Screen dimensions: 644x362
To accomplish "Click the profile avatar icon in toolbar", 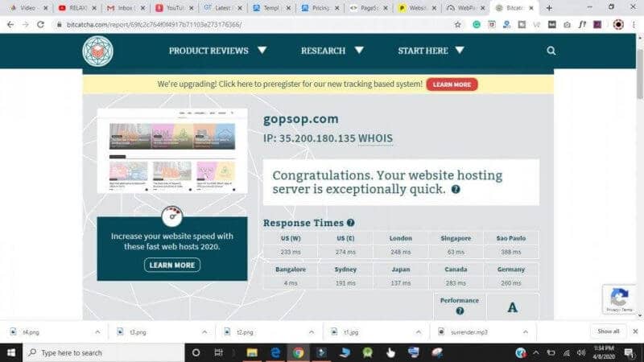I will pos(618,25).
